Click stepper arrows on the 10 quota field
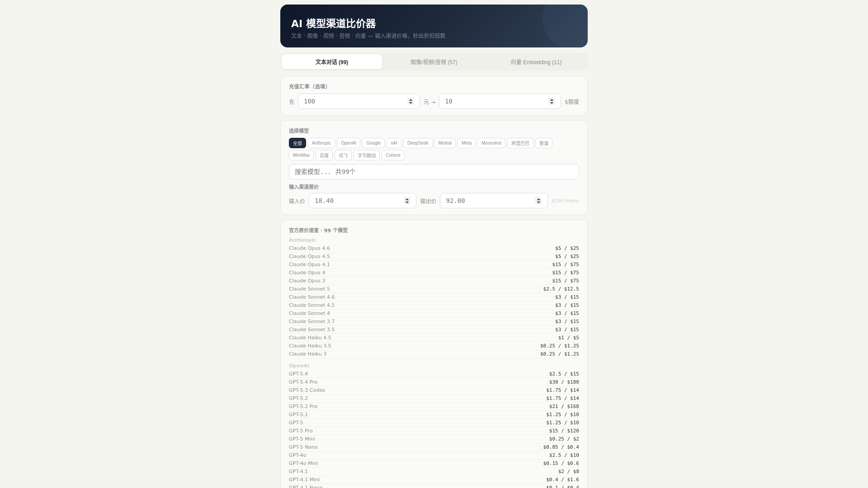868x488 pixels. [552, 101]
